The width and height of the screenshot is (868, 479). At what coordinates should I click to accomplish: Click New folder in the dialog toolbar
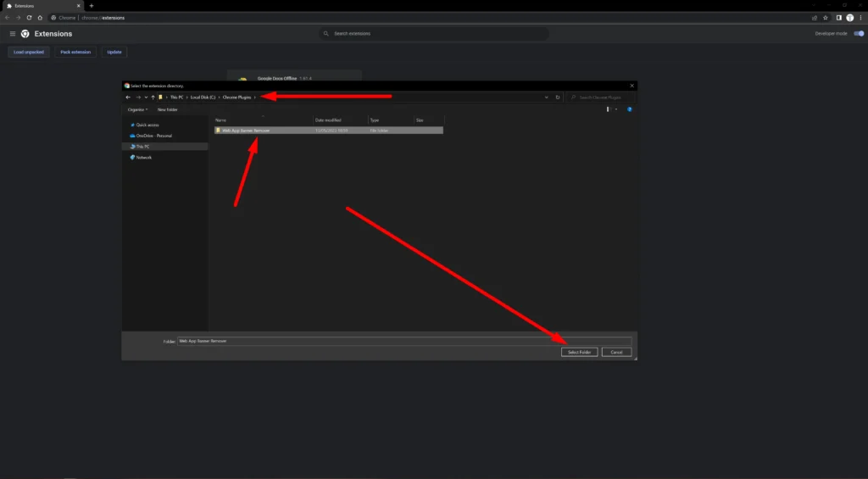click(x=167, y=109)
